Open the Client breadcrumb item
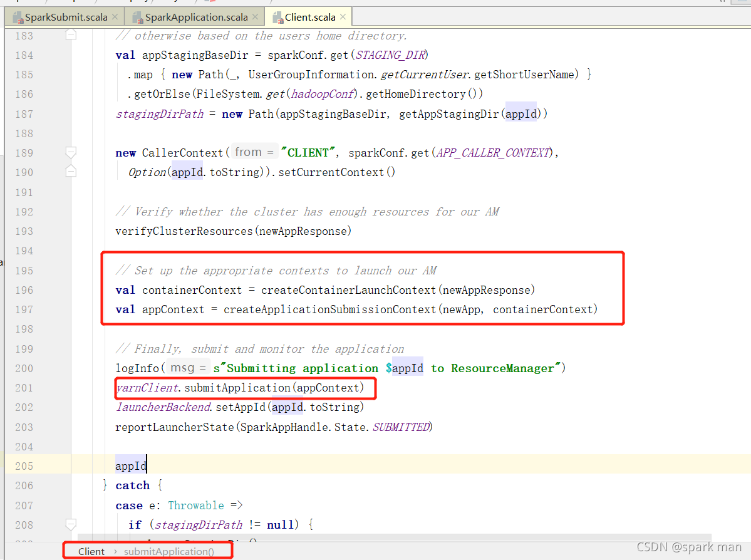Viewport: 751px width, 560px height. 91,551
